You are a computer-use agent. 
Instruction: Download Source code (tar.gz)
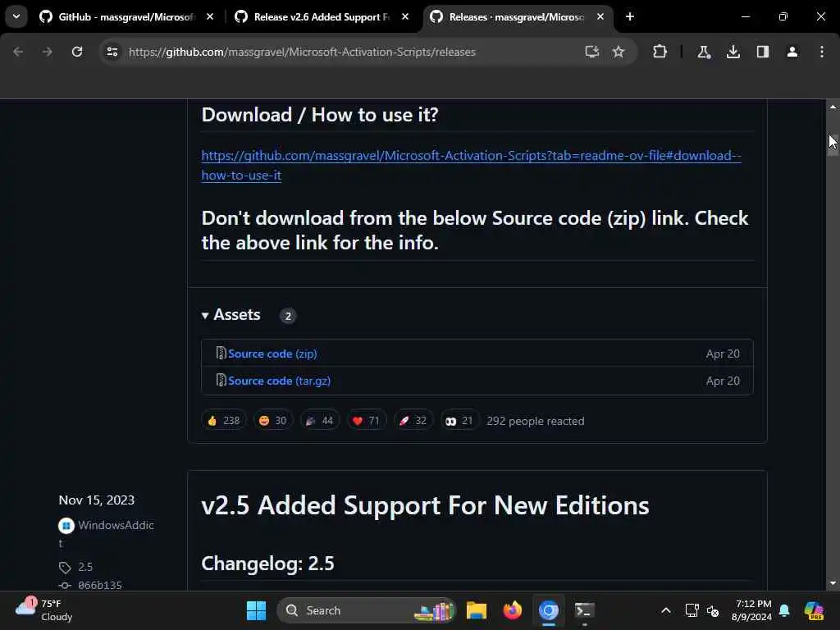click(x=279, y=381)
